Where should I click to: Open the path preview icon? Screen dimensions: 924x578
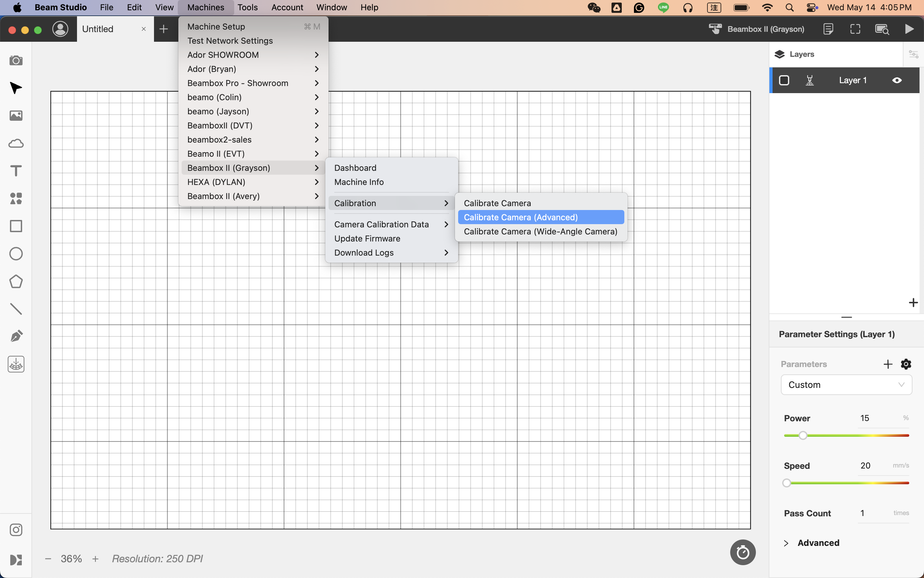point(882,29)
